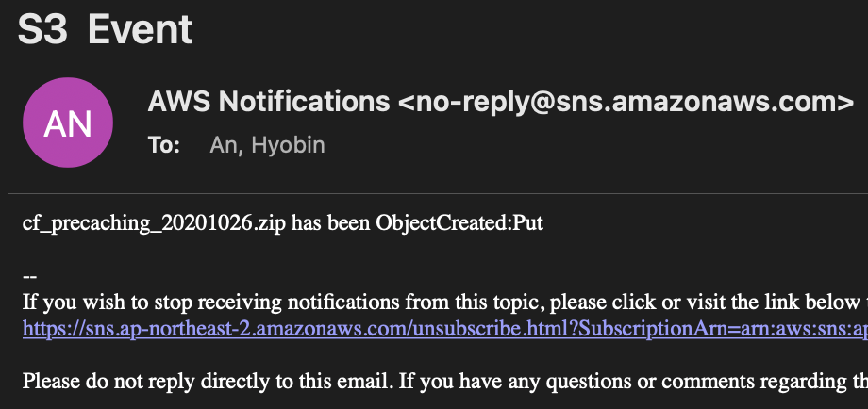Click the To: field label
868x409 pixels.
click(x=164, y=145)
